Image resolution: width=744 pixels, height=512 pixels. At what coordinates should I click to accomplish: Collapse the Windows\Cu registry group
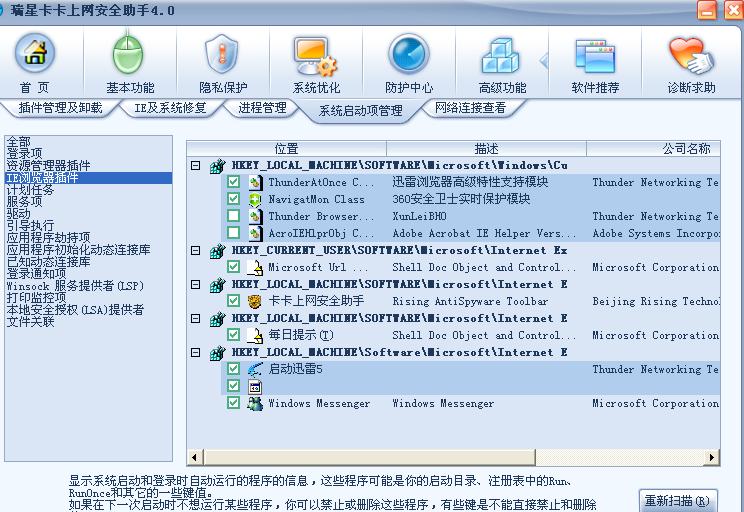point(195,165)
